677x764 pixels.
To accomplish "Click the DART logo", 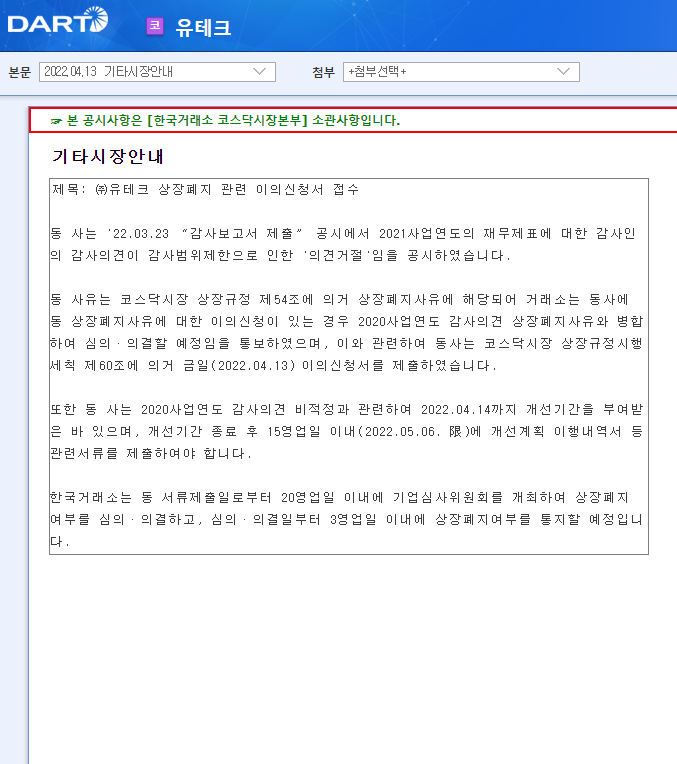I will tap(58, 20).
